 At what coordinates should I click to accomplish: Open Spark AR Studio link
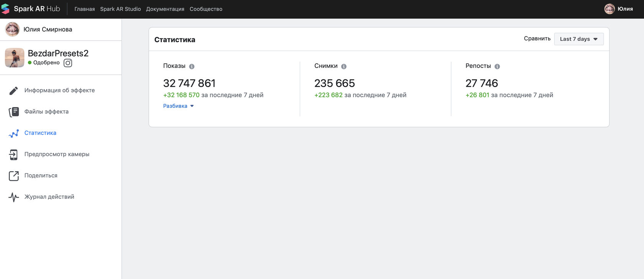tap(120, 9)
